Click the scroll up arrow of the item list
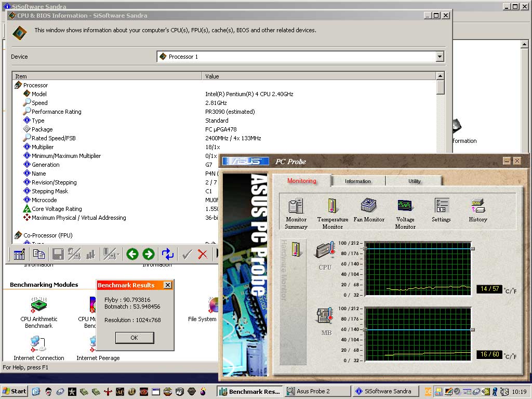532x399 pixels. (x=440, y=76)
